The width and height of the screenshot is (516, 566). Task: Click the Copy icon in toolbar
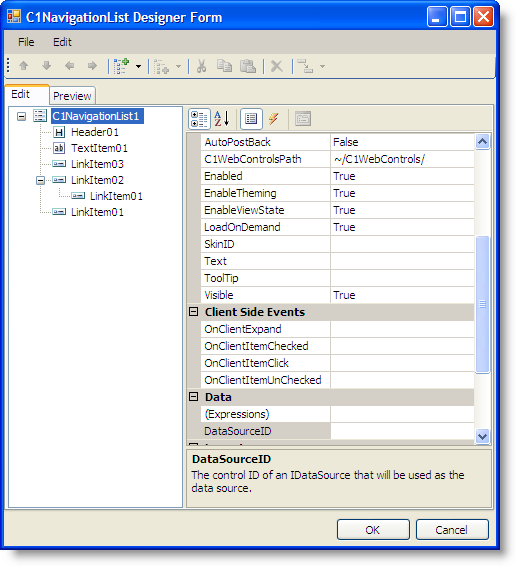click(224, 66)
